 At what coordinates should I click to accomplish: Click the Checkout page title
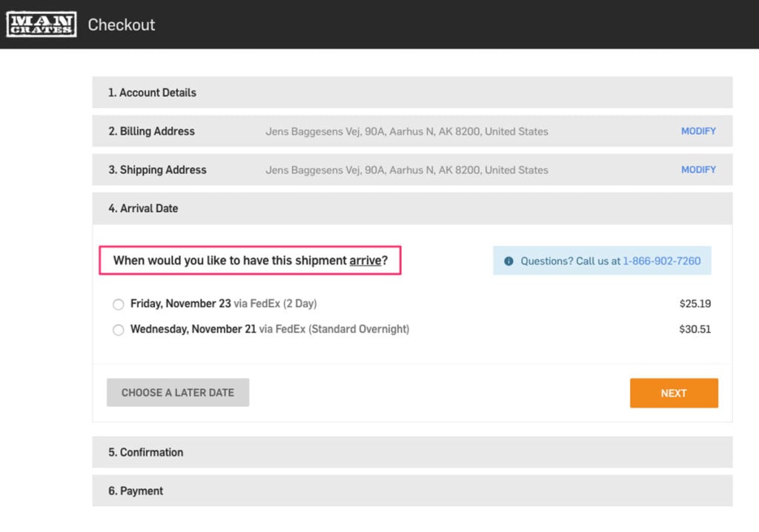(121, 24)
